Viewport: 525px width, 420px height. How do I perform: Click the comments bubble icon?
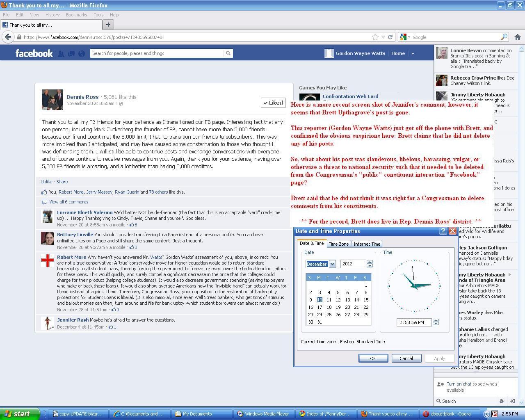[x=44, y=202]
